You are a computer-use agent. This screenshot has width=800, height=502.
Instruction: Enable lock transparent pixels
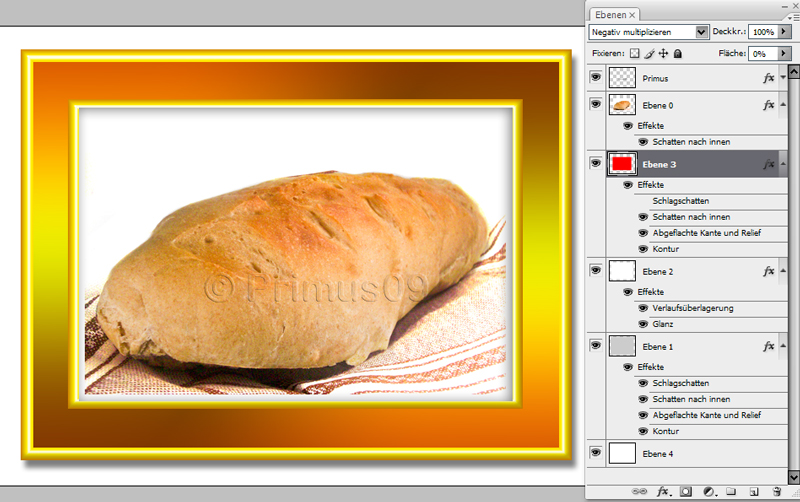pyautogui.click(x=634, y=53)
